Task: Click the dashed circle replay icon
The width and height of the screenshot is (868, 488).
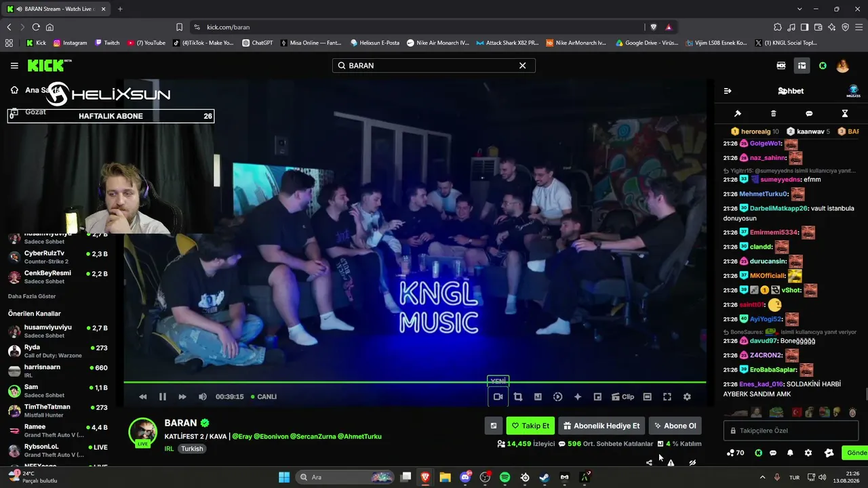Action: (557, 396)
